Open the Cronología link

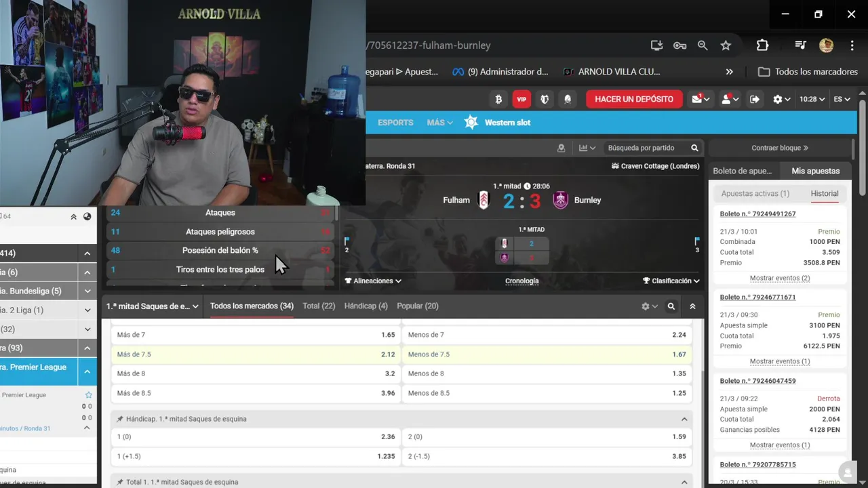(522, 281)
